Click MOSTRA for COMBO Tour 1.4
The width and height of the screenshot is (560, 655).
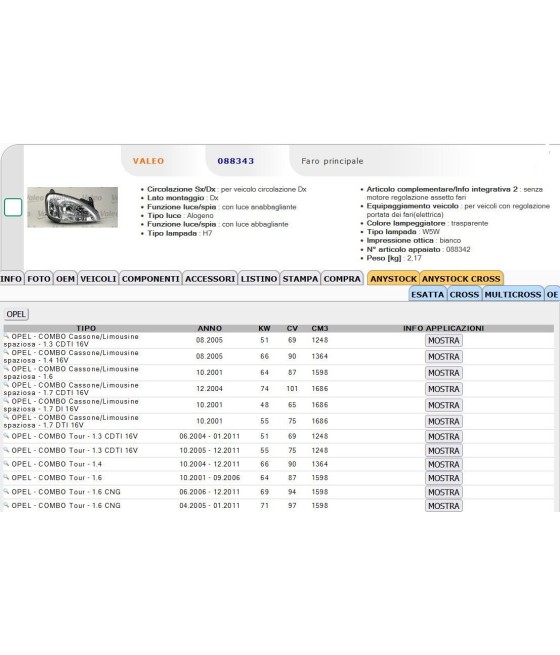443,465
